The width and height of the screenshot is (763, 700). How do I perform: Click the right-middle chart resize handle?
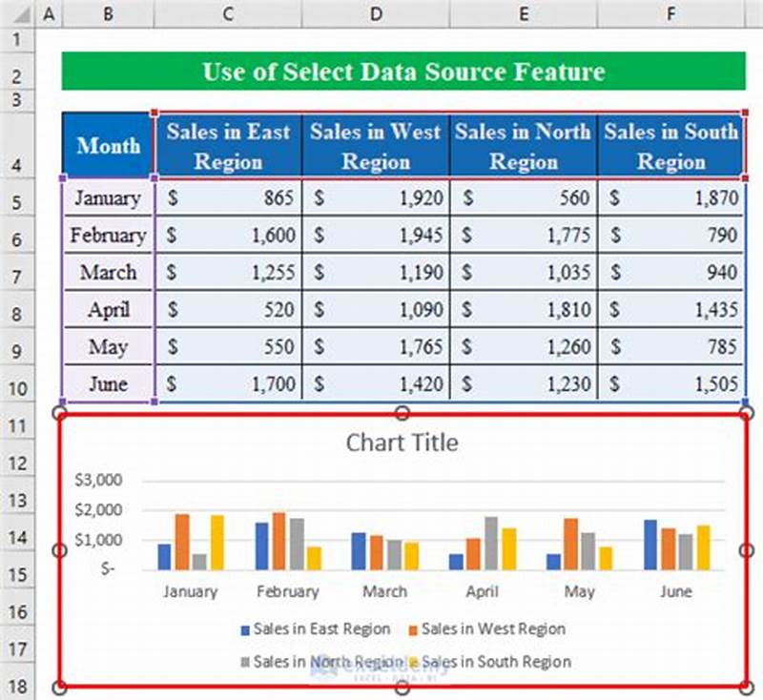[745, 550]
